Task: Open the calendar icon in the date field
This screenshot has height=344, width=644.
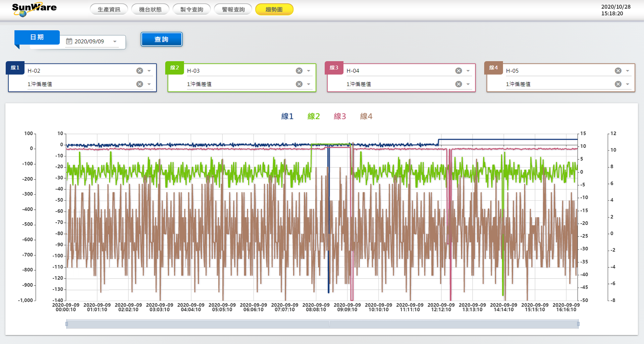Action: tap(69, 41)
